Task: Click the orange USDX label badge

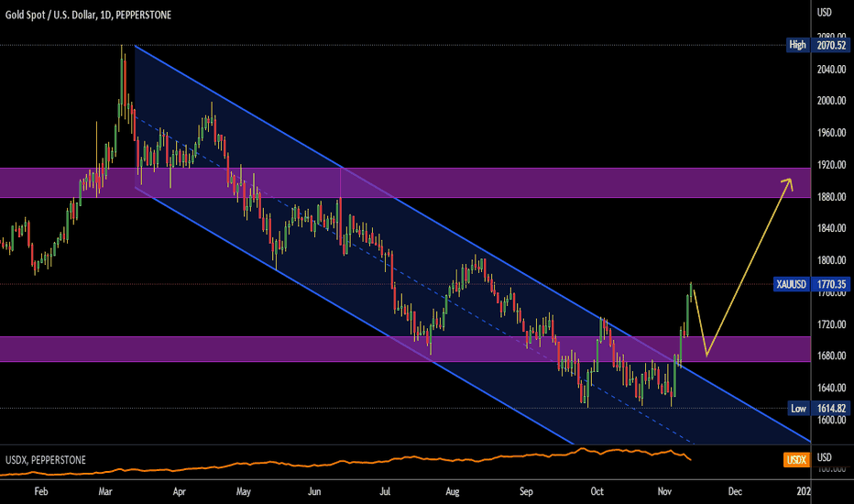Action: click(795, 459)
